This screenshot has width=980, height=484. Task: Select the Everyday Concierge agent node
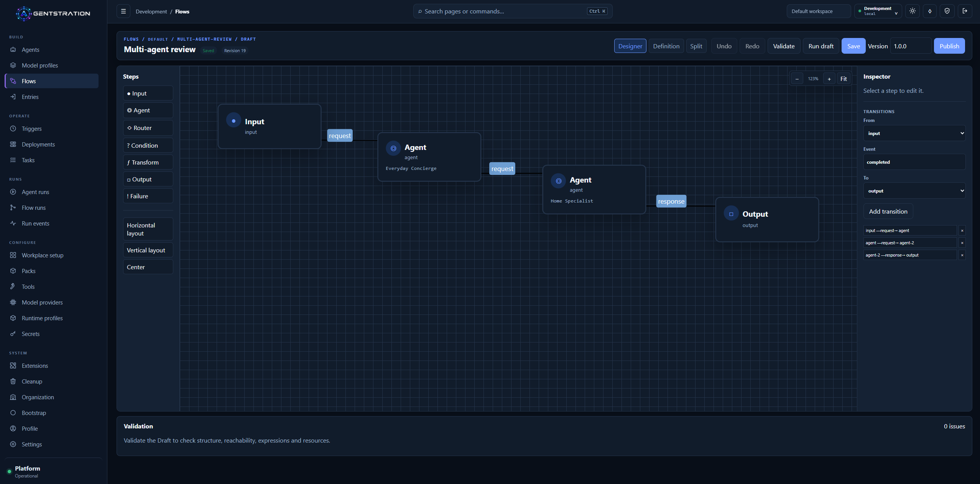click(429, 157)
